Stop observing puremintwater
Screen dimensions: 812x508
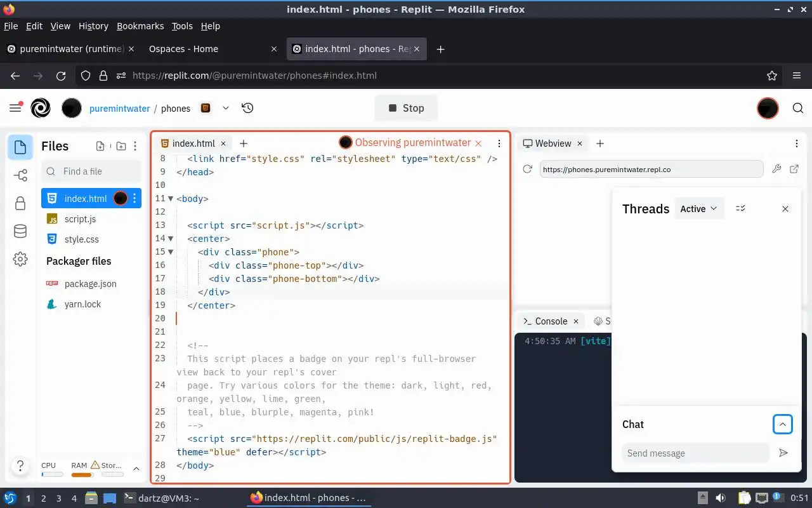click(x=478, y=144)
